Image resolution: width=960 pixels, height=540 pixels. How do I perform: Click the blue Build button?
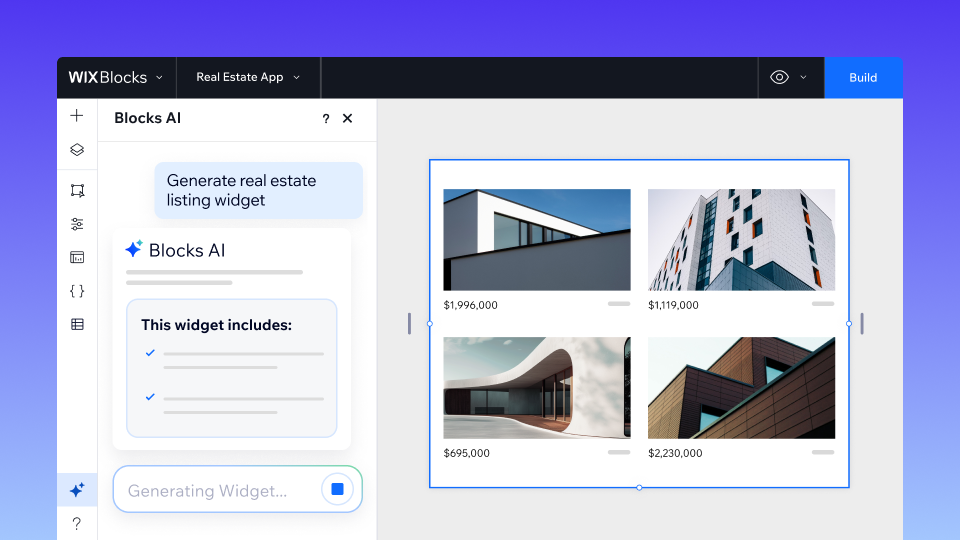coord(863,78)
